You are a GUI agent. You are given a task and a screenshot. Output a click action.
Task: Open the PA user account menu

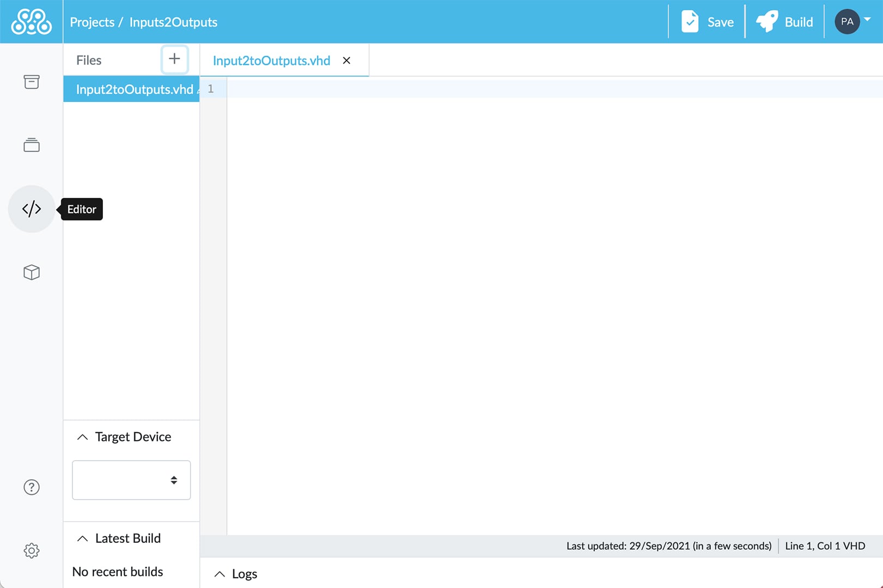(x=852, y=22)
